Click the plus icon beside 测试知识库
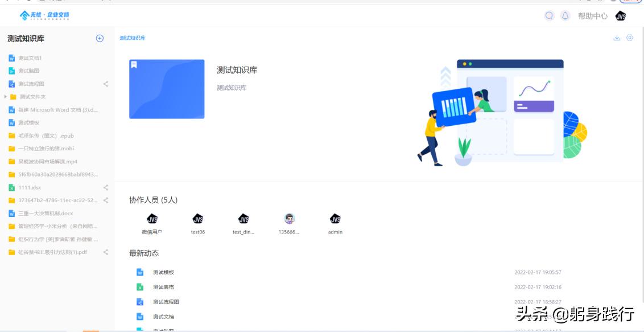644x332 pixels. point(100,38)
